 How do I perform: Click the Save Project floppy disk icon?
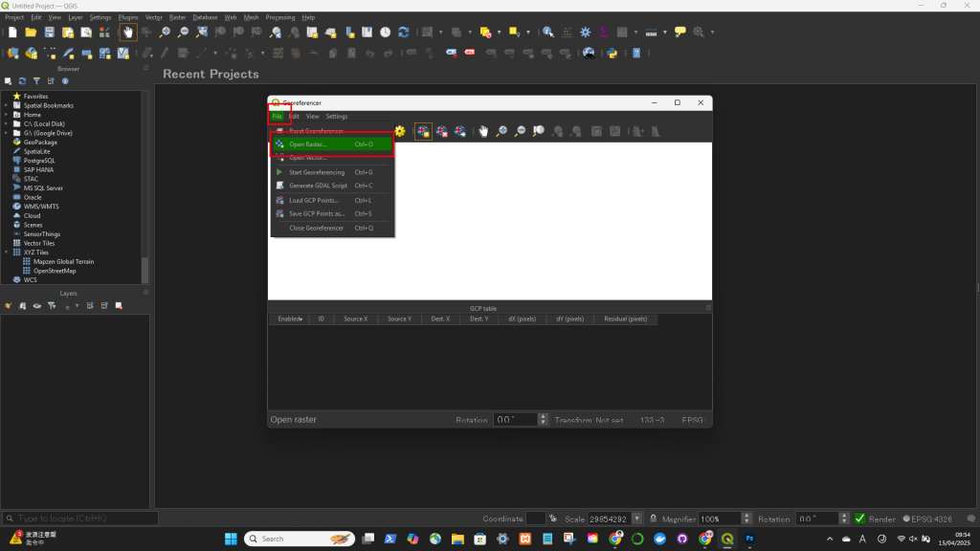click(50, 33)
